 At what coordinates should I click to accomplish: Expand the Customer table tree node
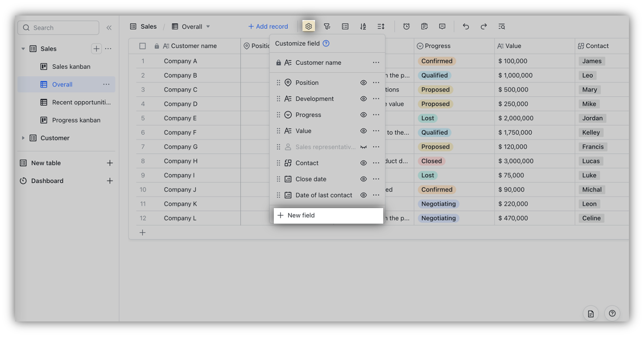coord(23,138)
